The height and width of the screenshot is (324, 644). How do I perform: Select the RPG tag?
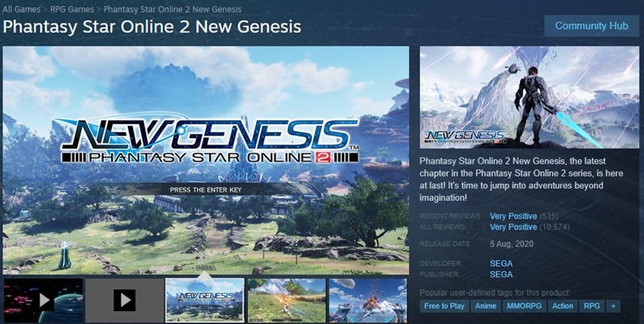click(x=592, y=306)
